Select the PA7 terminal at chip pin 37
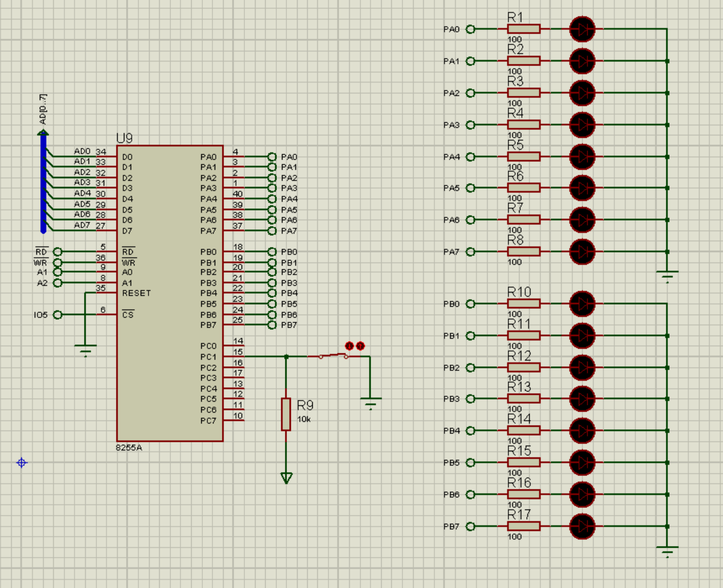The height and width of the screenshot is (588, 723). [272, 231]
